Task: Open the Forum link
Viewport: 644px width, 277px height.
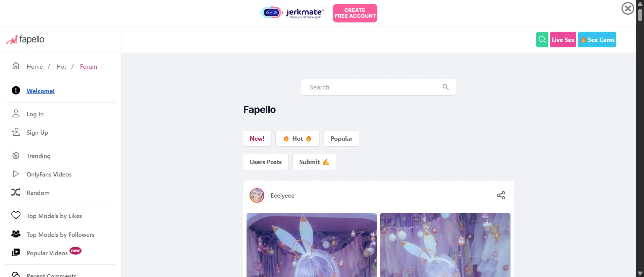Action: click(89, 67)
